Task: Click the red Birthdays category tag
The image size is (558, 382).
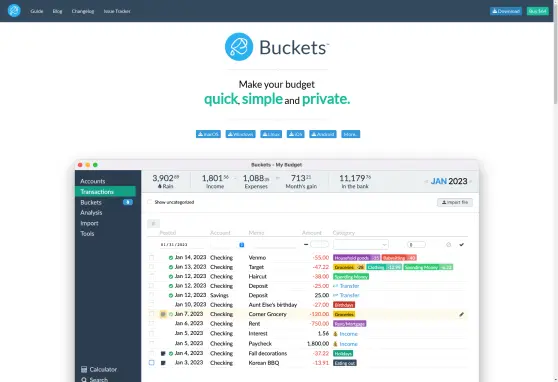Action: (x=344, y=305)
